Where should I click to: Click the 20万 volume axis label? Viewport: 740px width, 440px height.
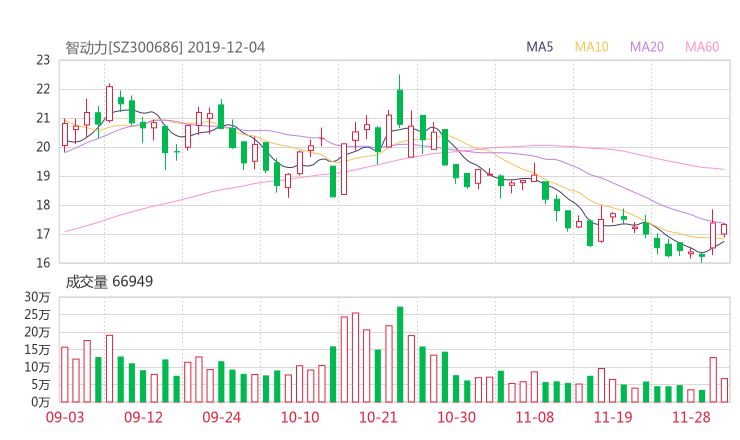37,332
